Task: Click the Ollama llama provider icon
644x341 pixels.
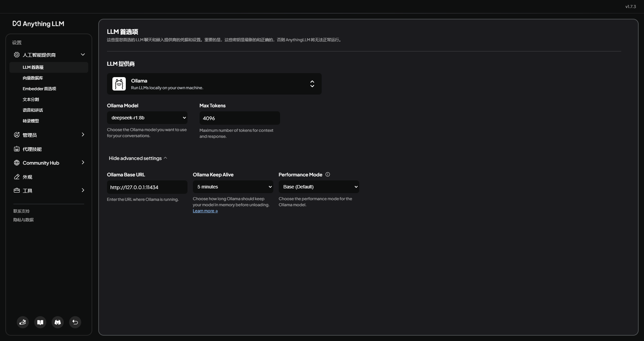Action: click(x=119, y=84)
